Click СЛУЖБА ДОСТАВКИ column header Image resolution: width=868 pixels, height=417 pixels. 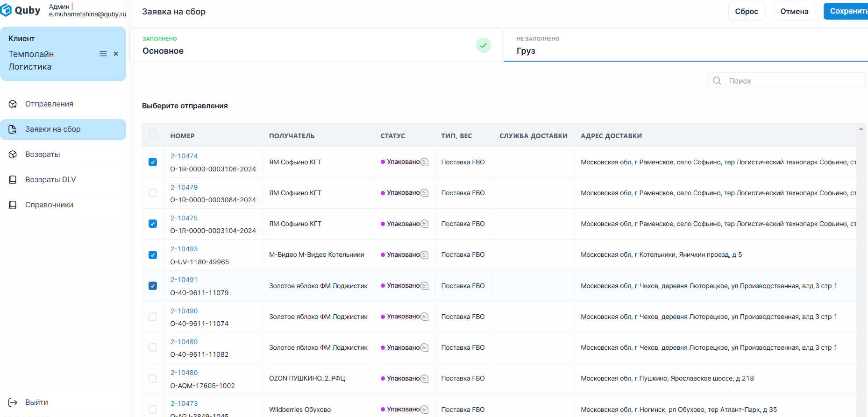point(534,136)
